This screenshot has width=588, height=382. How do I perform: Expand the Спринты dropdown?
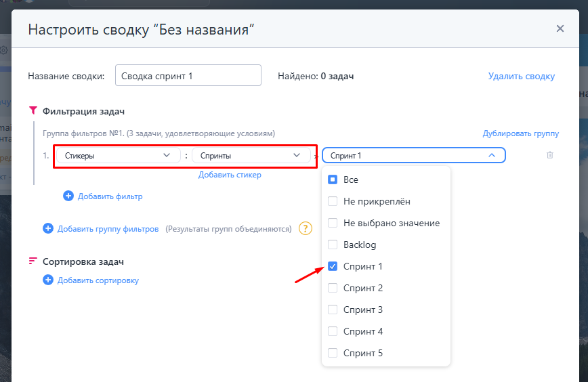[251, 155]
